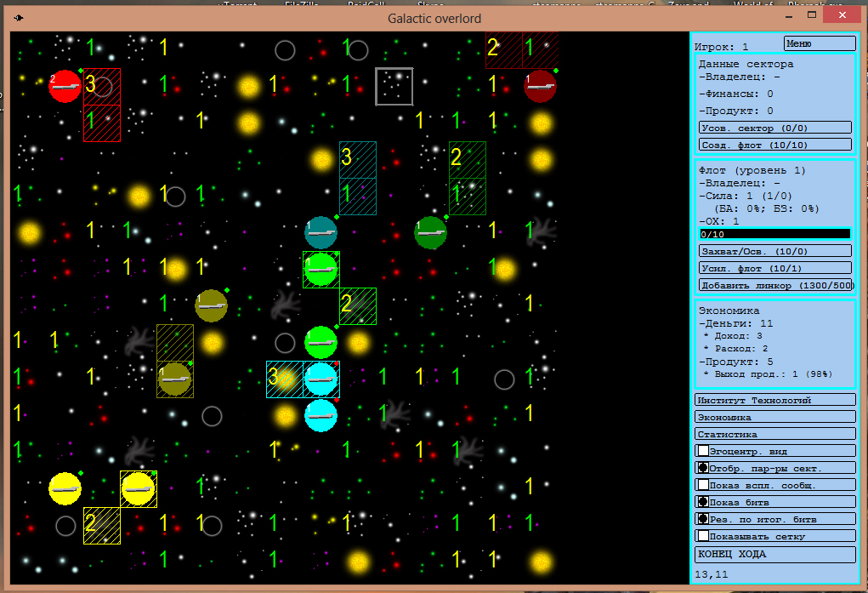Click the yellow hatched sector numbered 2
This screenshot has height=593, width=868.
(102, 526)
